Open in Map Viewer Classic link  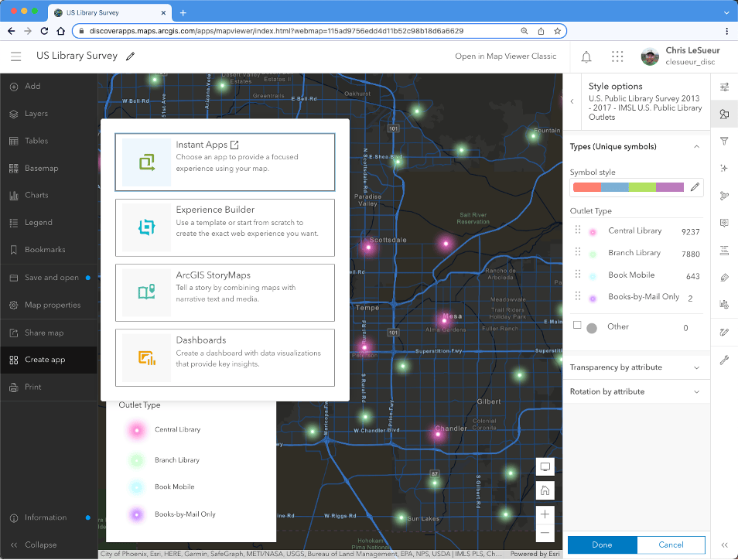tap(505, 56)
